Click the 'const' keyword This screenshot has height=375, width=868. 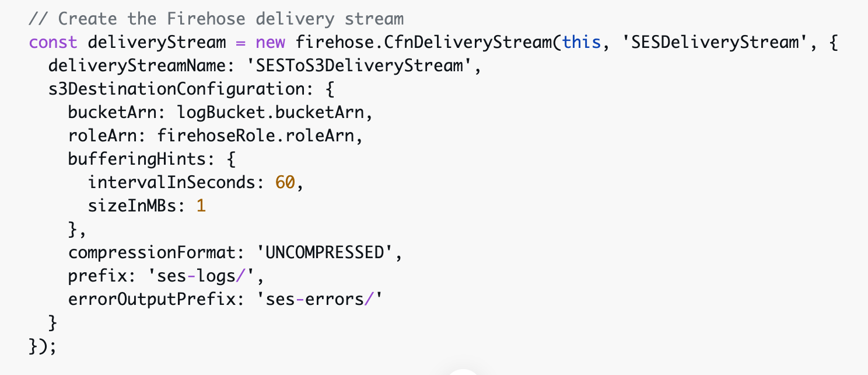[x=53, y=42]
